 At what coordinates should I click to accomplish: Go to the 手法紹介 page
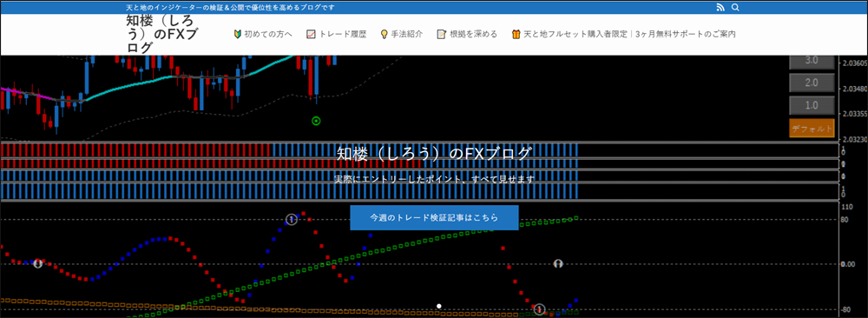tap(407, 34)
